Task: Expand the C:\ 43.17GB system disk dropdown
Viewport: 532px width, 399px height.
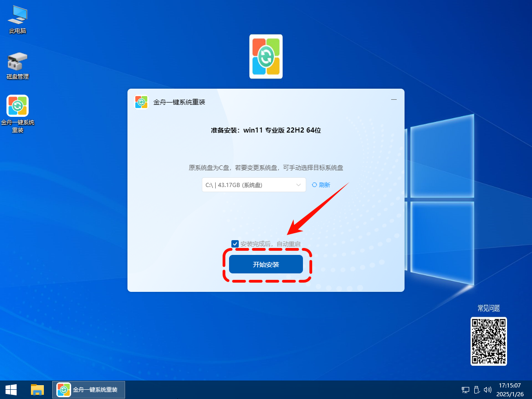Action: coord(254,185)
